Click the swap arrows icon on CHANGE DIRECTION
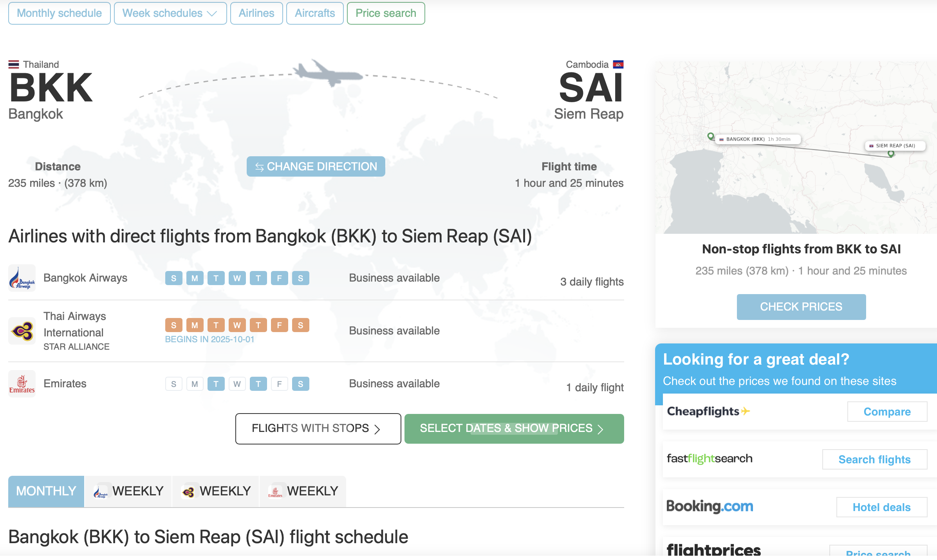The image size is (937, 560). [x=259, y=167]
